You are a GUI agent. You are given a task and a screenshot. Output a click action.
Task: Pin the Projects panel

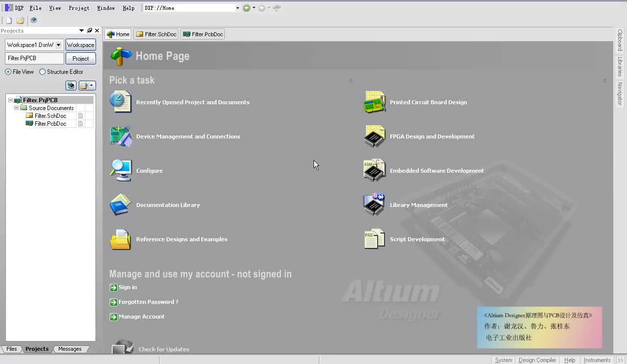pyautogui.click(x=90, y=30)
